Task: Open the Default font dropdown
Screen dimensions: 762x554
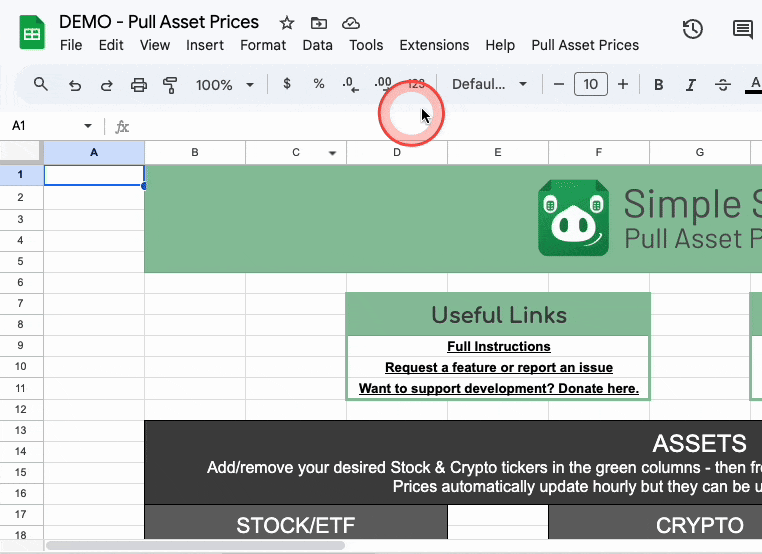Action: (489, 85)
